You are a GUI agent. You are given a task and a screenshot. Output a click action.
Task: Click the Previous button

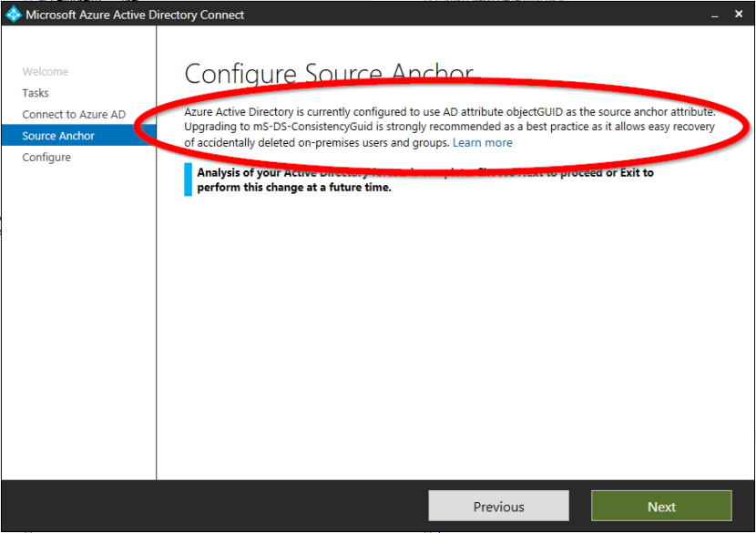(x=498, y=506)
